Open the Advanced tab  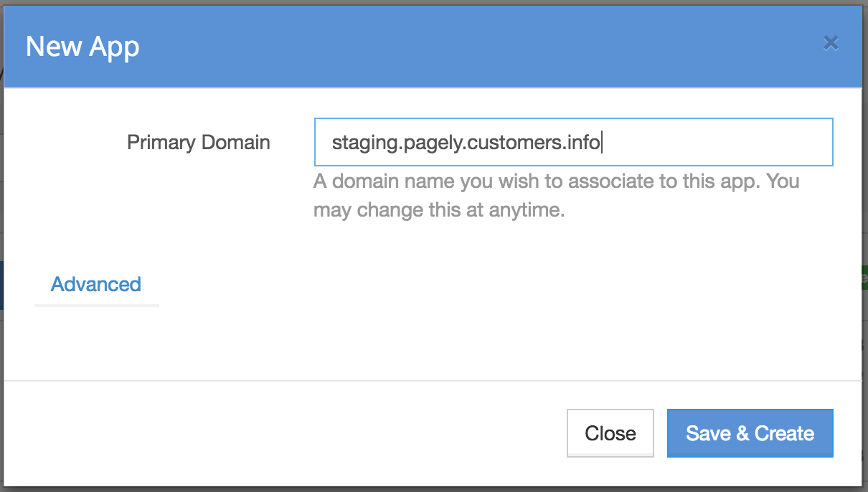(96, 284)
